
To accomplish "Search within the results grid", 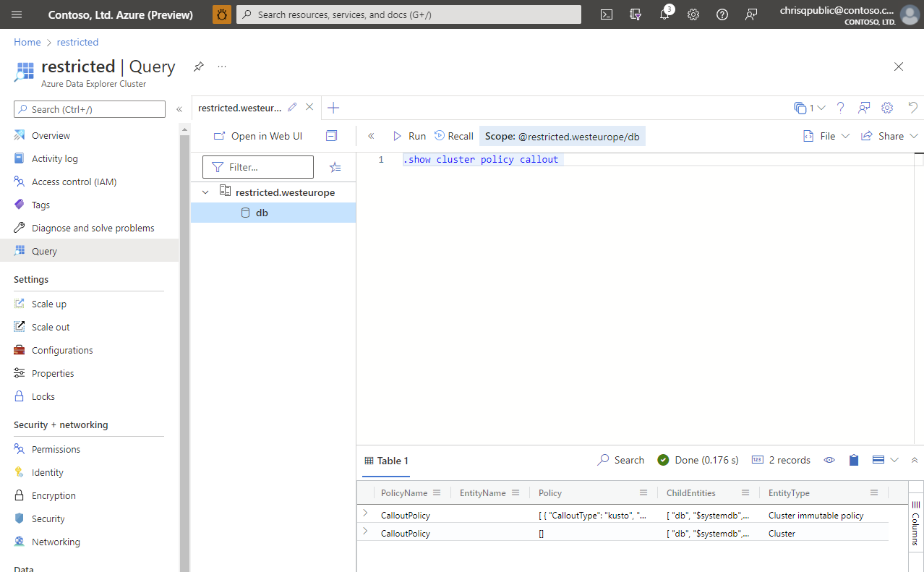I will pyautogui.click(x=621, y=460).
